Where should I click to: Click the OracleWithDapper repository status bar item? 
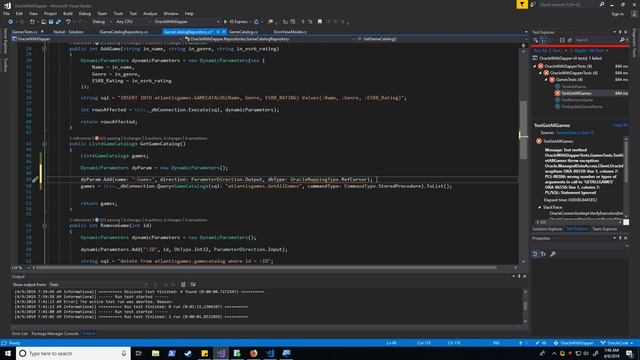574,343
